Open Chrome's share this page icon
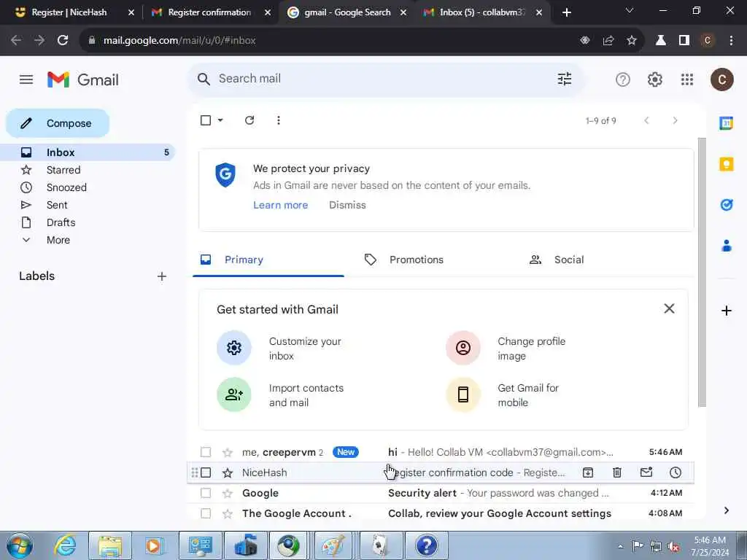The height and width of the screenshot is (560, 747). tap(608, 41)
